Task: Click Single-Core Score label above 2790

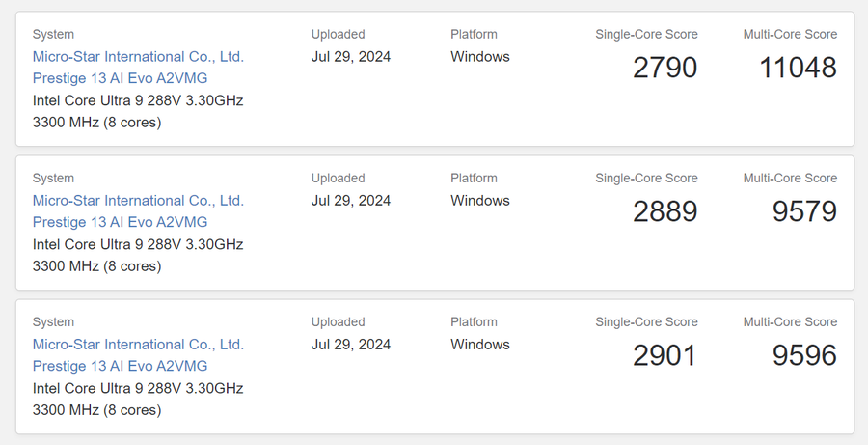Action: coord(646,35)
